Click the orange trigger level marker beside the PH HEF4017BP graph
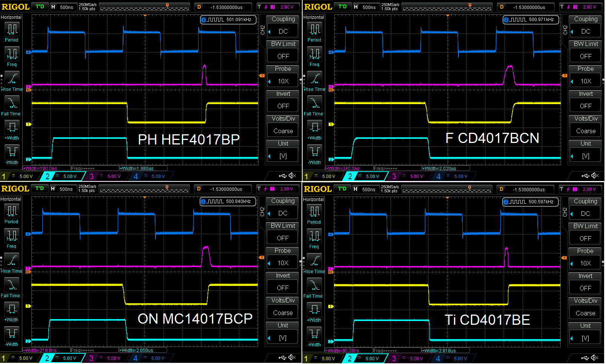This screenshot has height=364, width=606. click(262, 76)
